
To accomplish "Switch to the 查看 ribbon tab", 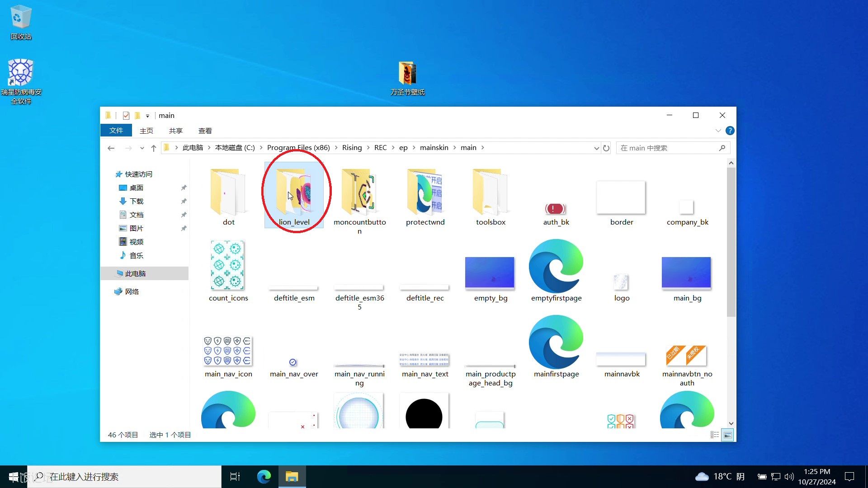I will coord(205,131).
